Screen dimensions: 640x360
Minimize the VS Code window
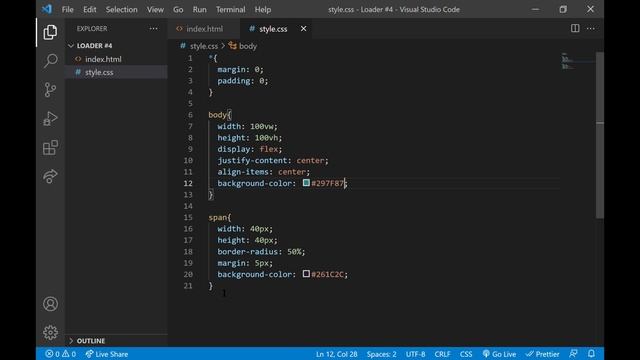pos(535,9)
